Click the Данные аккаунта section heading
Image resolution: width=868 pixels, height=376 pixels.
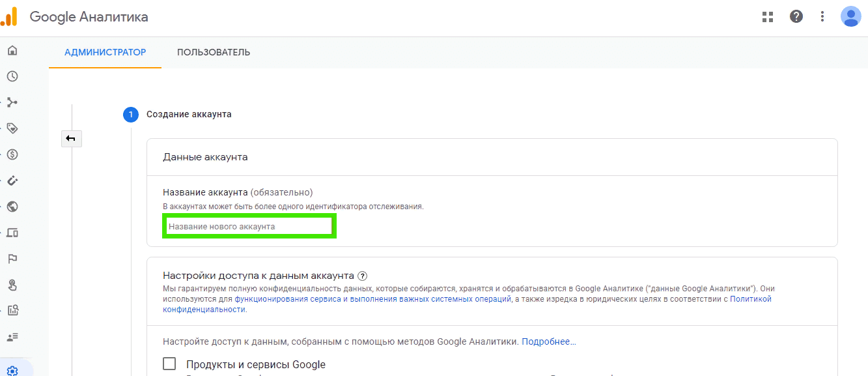205,157
